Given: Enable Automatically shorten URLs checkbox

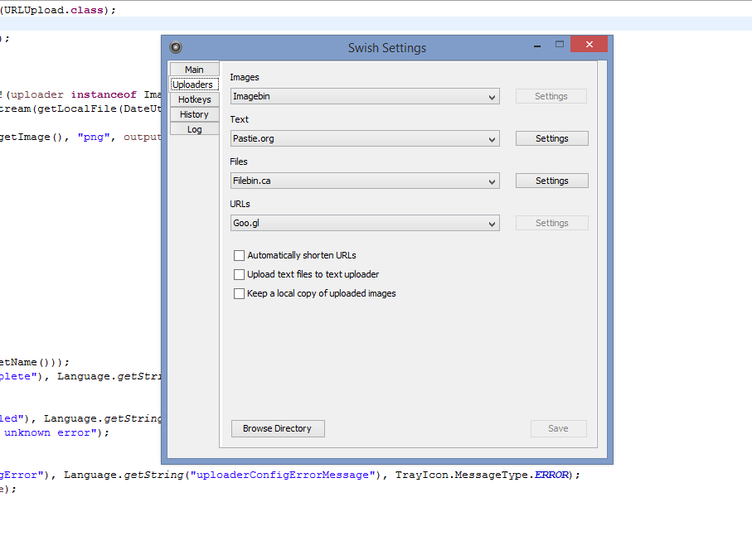Looking at the screenshot, I should [x=239, y=255].
